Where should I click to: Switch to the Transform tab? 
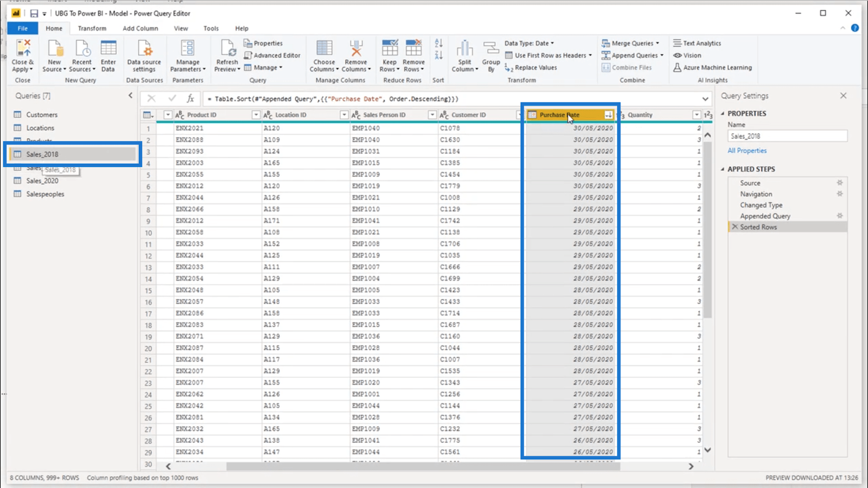coord(92,28)
